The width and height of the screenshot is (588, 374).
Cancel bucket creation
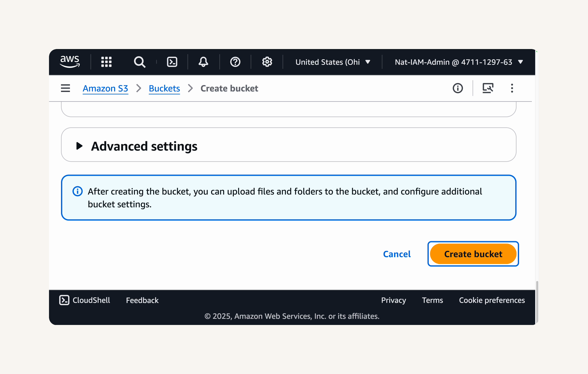click(397, 254)
